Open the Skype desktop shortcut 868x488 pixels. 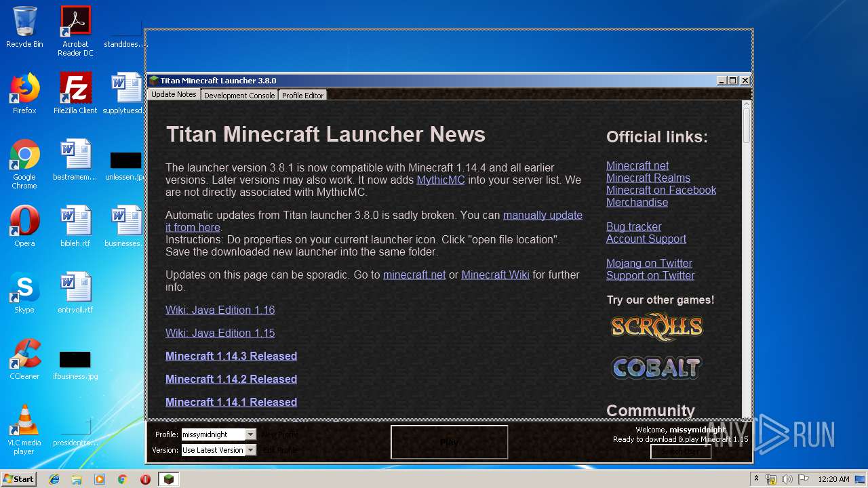(24, 293)
